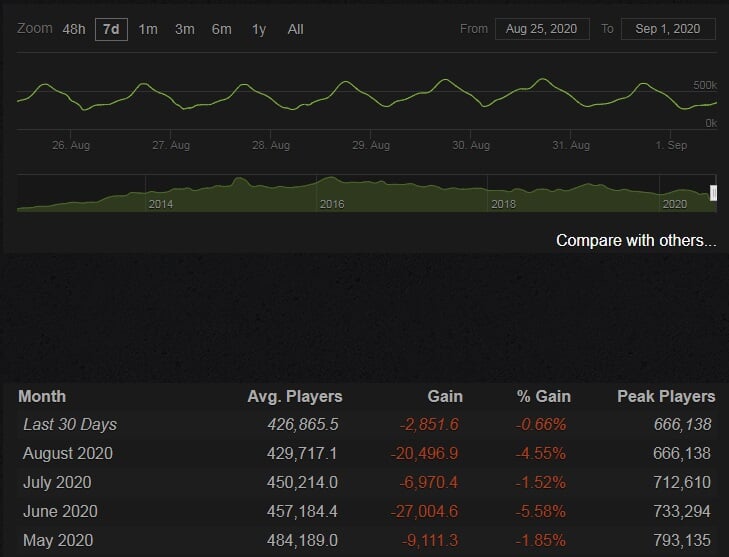The height and width of the screenshot is (557, 729).
Task: Select the August 2020 row label
Action: 68,453
